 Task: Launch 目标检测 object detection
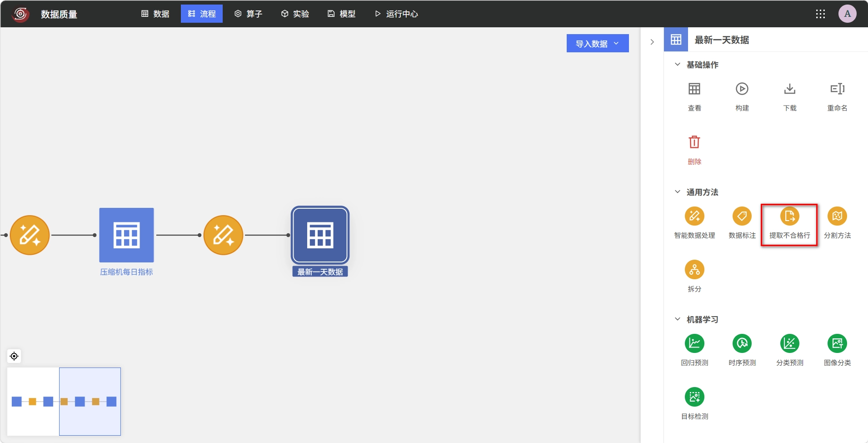[x=694, y=397]
